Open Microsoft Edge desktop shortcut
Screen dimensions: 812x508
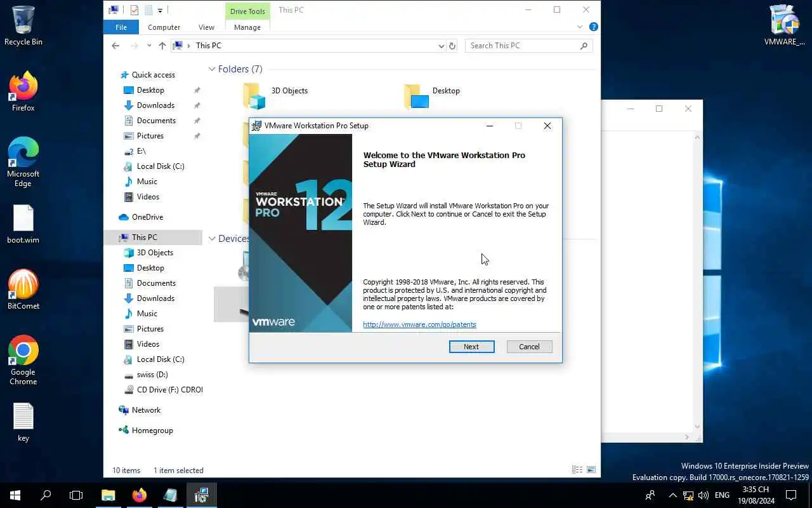23,163
